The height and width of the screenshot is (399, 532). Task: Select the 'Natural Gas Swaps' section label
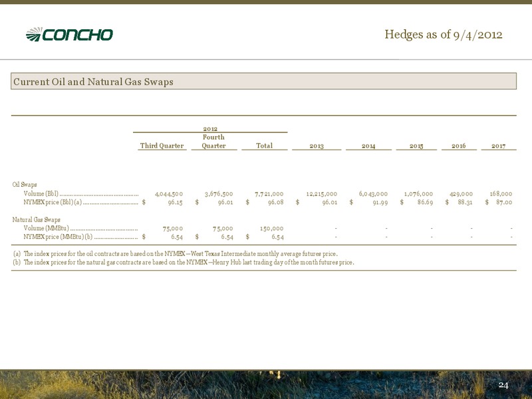click(36, 220)
